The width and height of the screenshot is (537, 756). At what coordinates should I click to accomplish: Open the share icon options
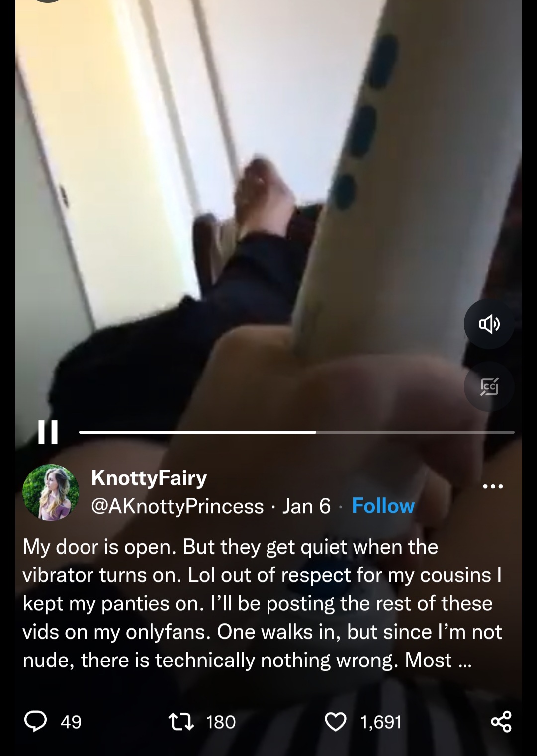(501, 722)
